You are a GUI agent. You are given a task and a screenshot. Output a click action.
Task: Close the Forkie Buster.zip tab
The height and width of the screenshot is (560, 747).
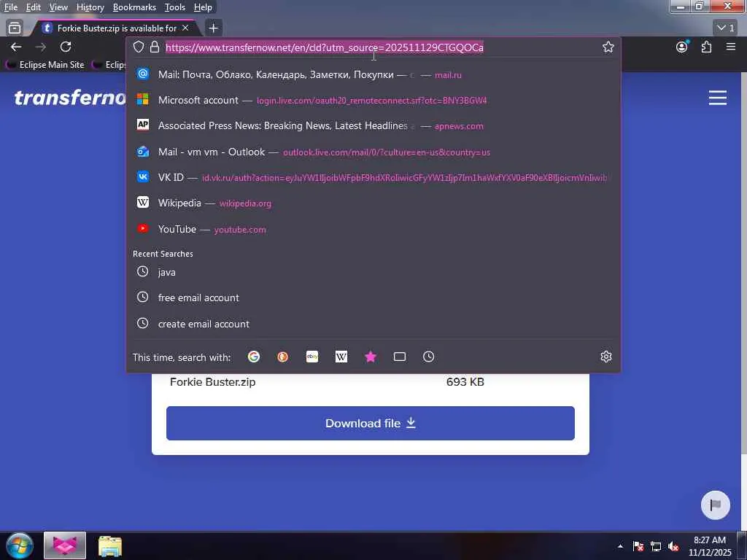[185, 28]
